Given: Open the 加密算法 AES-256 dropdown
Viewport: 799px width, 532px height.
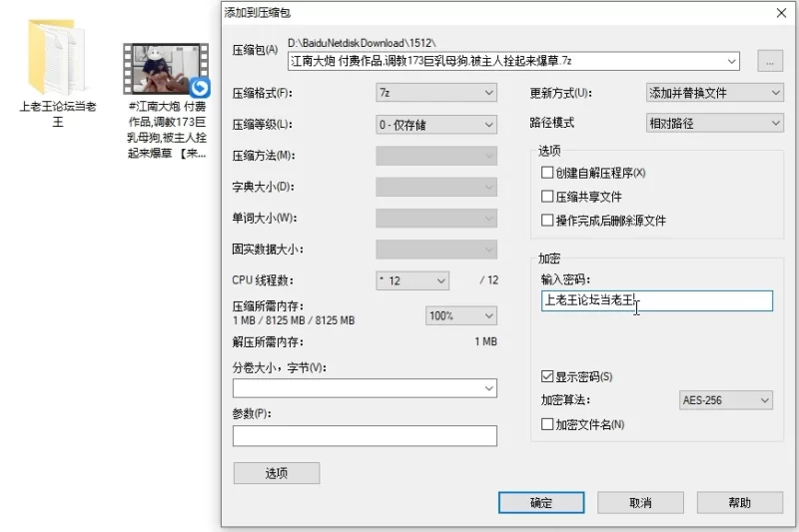Looking at the screenshot, I should (x=726, y=400).
